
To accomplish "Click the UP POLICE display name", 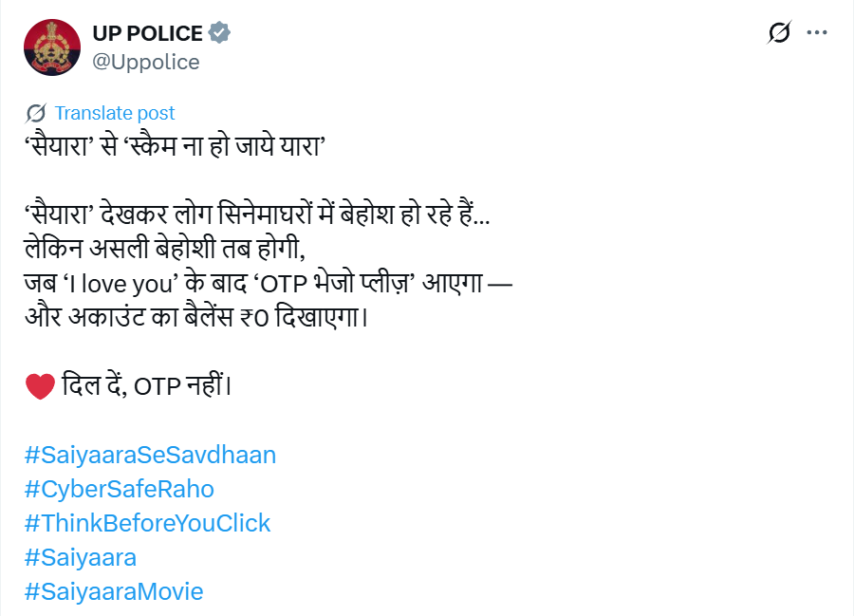I will [x=148, y=33].
